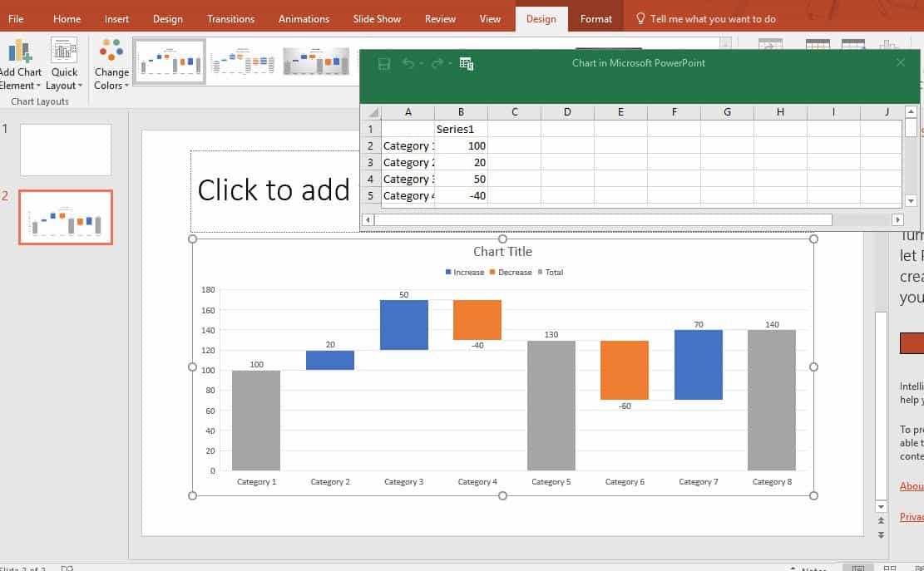Switch to the Insert tab
The image size is (924, 571).
[x=116, y=18]
